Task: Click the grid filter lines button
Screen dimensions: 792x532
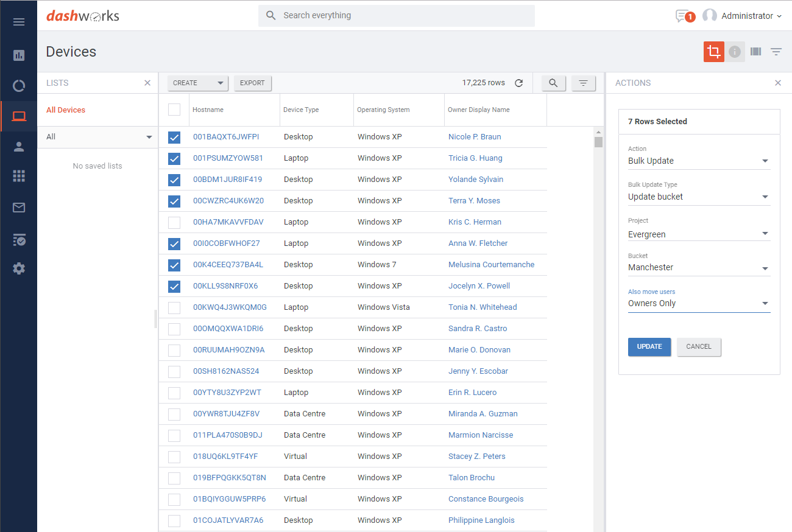Action: tap(584, 83)
